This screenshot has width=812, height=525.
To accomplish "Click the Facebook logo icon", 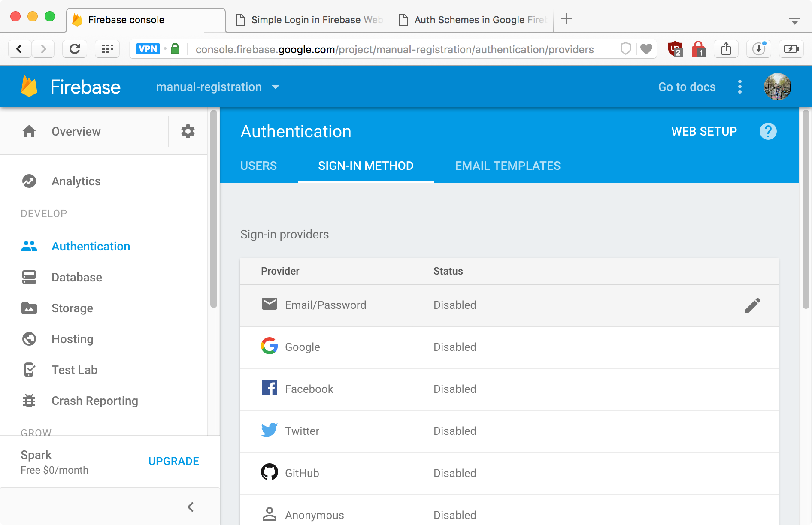I will tap(270, 388).
